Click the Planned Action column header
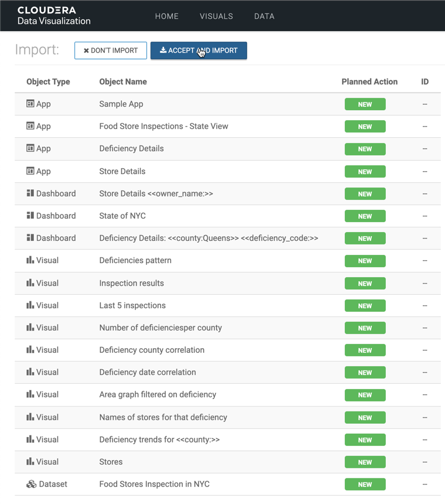 pyautogui.click(x=369, y=81)
